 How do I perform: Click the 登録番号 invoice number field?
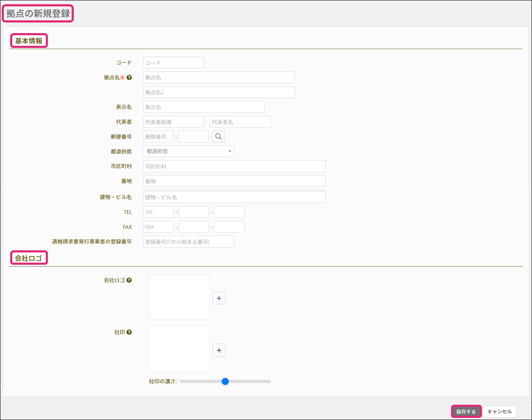189,242
